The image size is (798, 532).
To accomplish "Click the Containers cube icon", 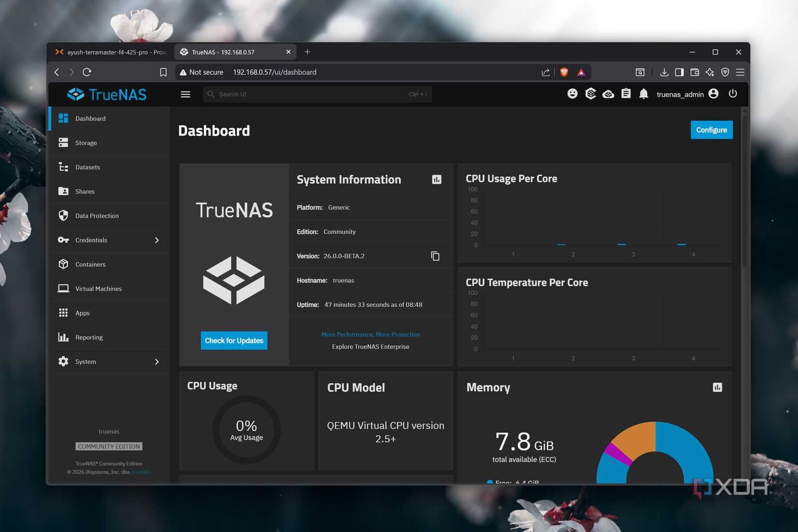I will (63, 264).
